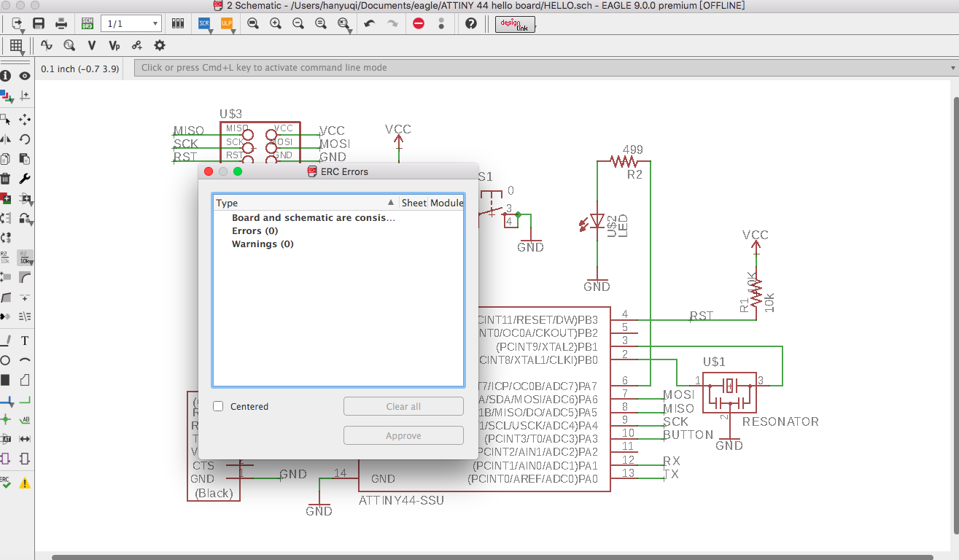The image size is (959, 560).
Task: Open the sheet selector 1/1 dropdown
Action: (131, 24)
